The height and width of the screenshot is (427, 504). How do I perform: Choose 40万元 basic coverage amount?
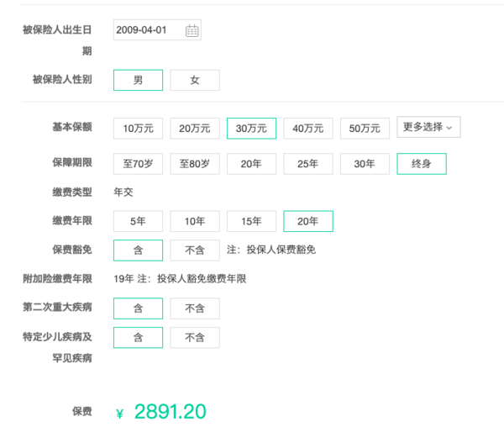(308, 129)
